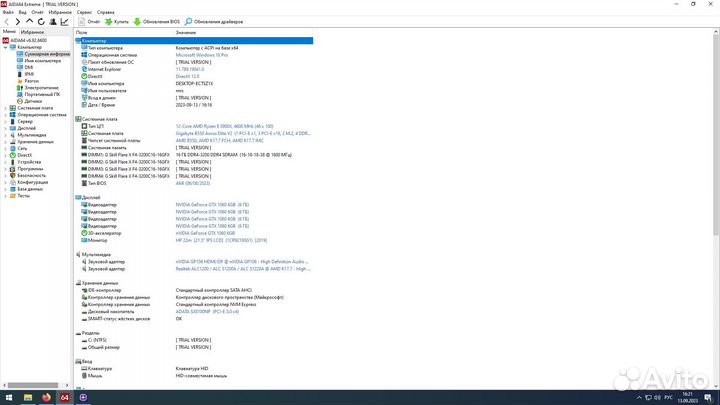Expand the Хранение данных tree node

click(x=6, y=142)
